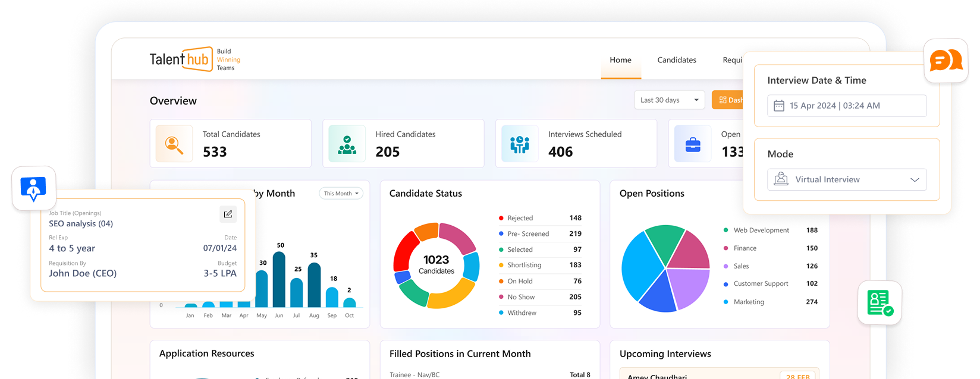Open the orange chat bubbles icon
This screenshot has height=379, width=980.
[946, 61]
